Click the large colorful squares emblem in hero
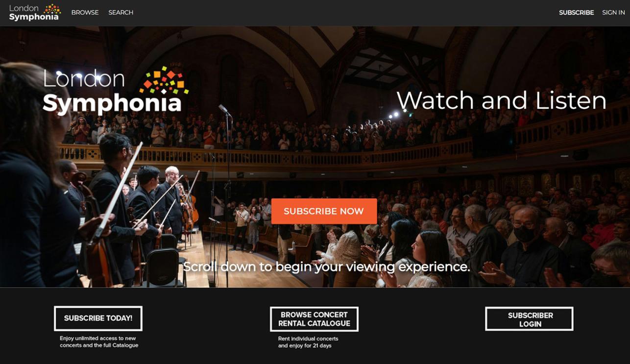The image size is (630, 364). [x=164, y=81]
